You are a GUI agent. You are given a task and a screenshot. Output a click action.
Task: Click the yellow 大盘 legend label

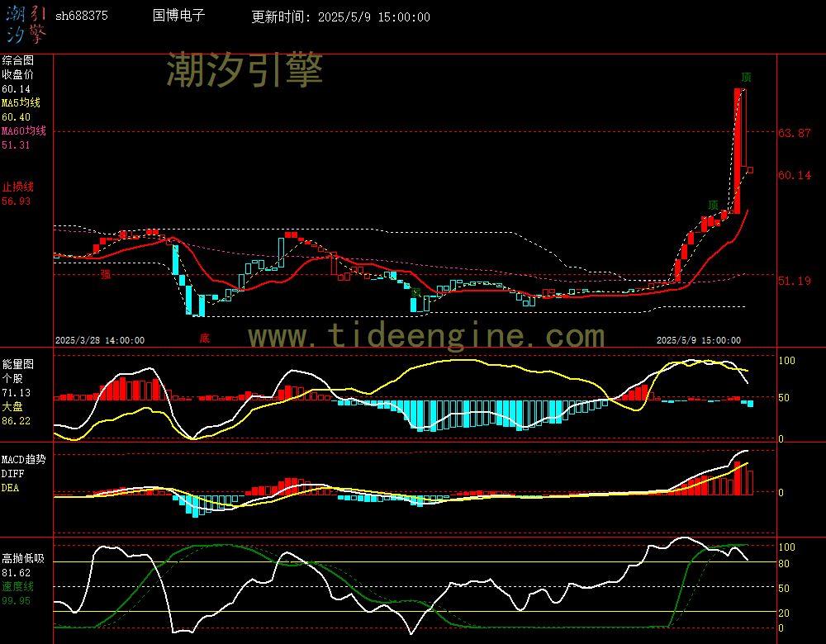pyautogui.click(x=12, y=406)
